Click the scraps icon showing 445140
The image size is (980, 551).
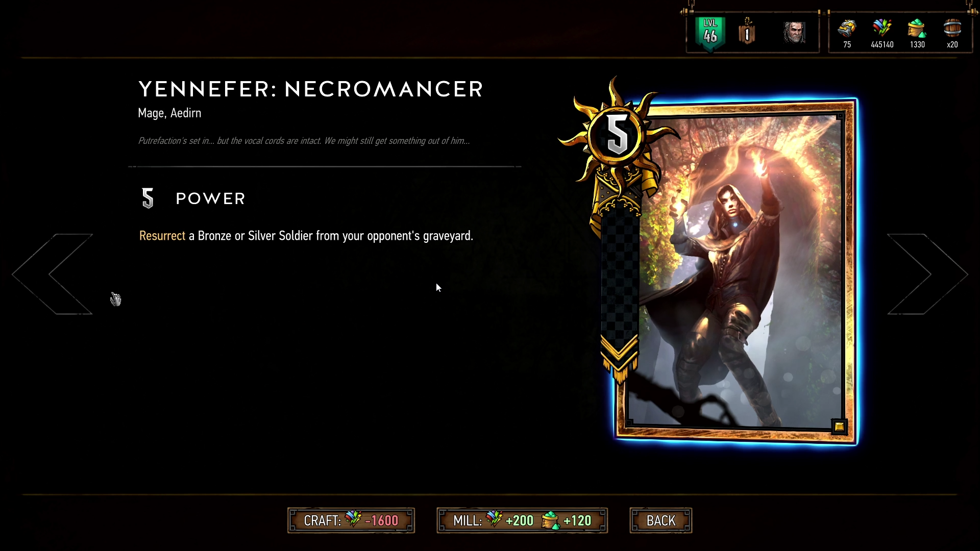click(x=882, y=29)
